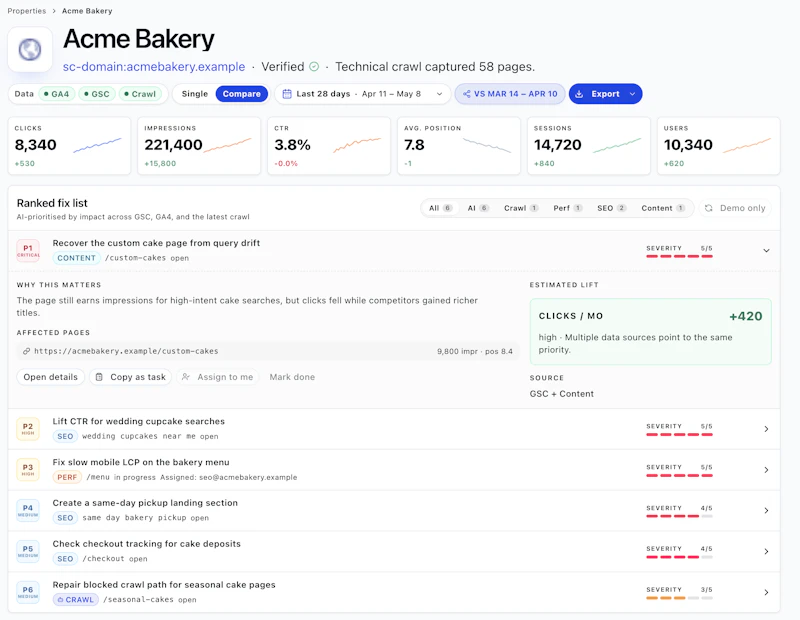Click the share icon beside VS MAR 14
The image size is (800, 620).
[466, 94]
